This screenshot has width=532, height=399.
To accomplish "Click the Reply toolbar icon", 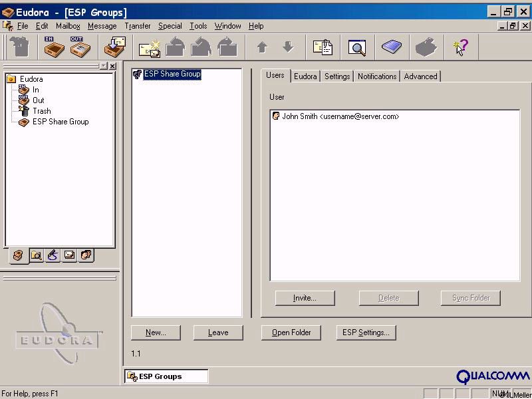I will point(176,47).
